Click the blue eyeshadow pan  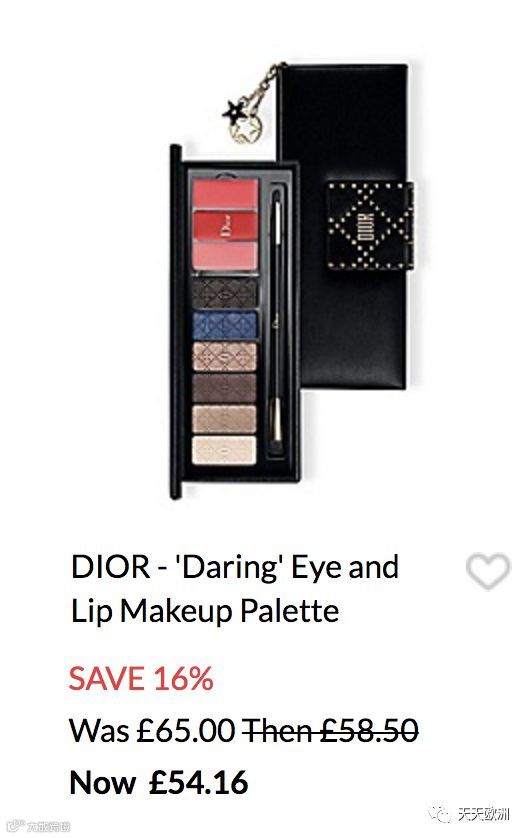coord(225,325)
